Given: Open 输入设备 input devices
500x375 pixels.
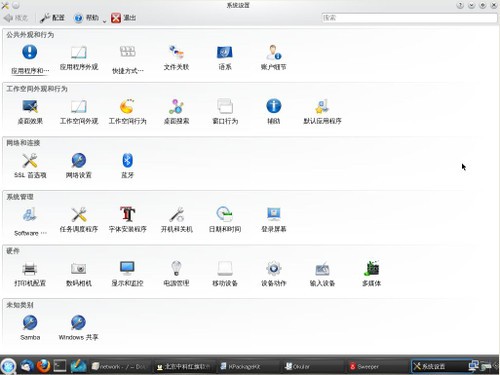Looking at the screenshot, I should pos(322,274).
